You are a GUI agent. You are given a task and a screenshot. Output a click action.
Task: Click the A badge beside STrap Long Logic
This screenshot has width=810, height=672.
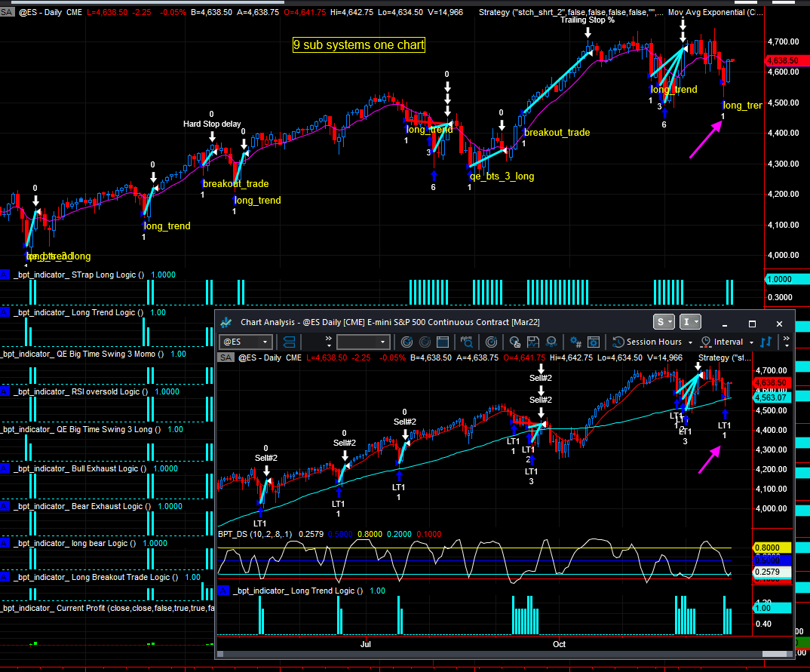point(5,275)
